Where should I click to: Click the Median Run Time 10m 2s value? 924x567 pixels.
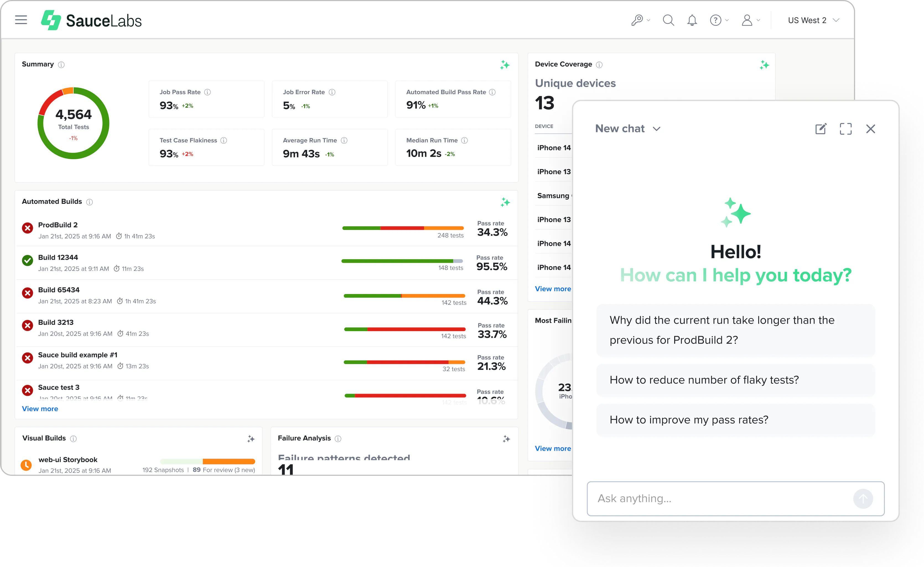click(424, 153)
